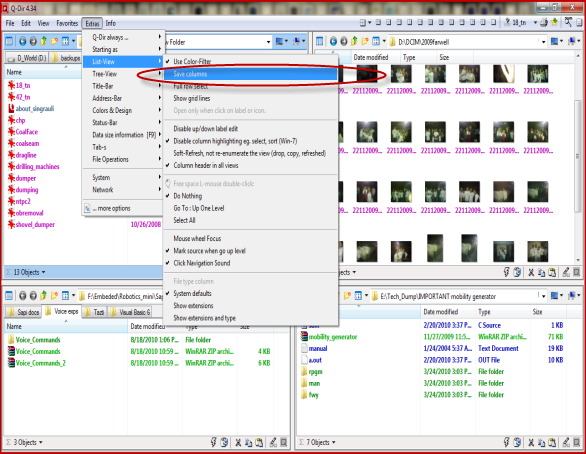Viewport: 586px width, 454px height.
Task: Click the pane layout icon at the far left of the bottom-left pane
Action: coord(9,296)
